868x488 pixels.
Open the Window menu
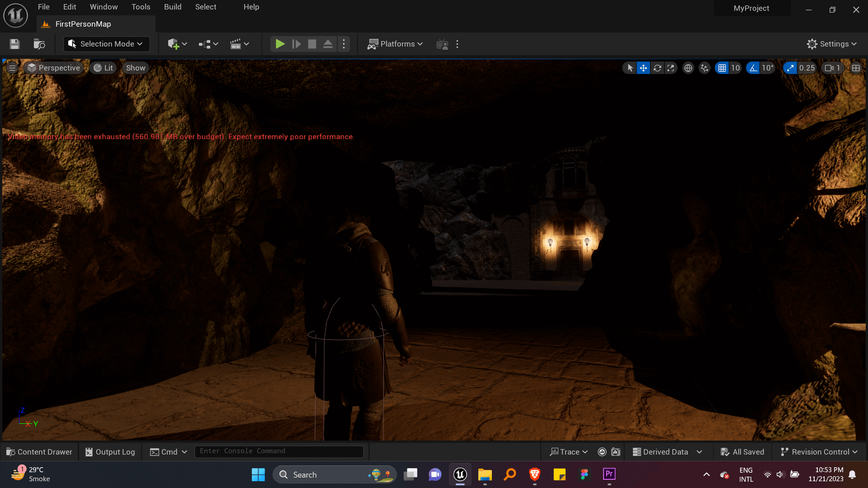click(x=104, y=7)
